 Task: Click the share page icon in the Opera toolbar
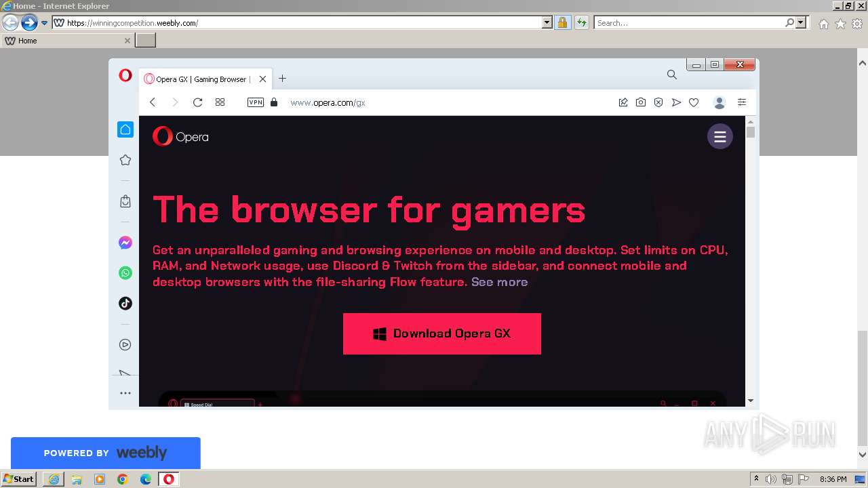(x=623, y=102)
